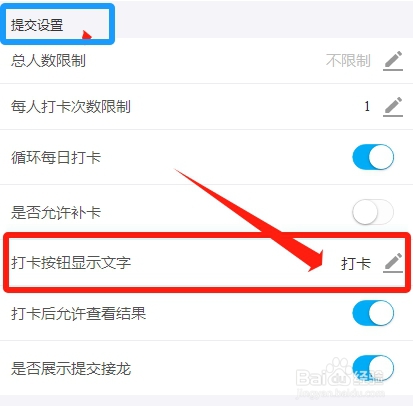The height and width of the screenshot is (411, 413).
Task: Select the 每人打卡次数限制 row label
Action: click(x=71, y=107)
